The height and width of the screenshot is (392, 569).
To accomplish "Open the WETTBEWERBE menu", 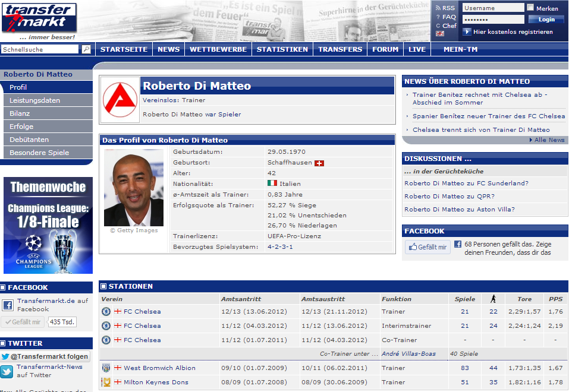I will tap(218, 49).
